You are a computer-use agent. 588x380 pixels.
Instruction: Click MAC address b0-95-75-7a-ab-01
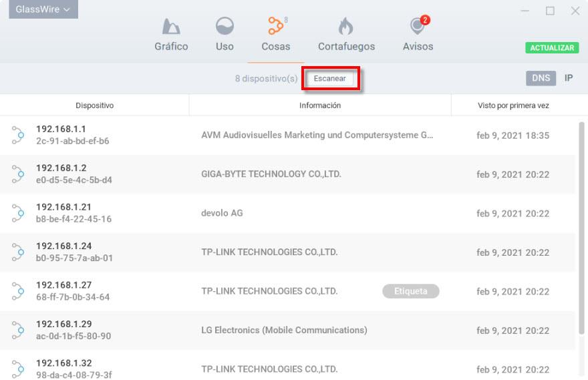(x=74, y=258)
